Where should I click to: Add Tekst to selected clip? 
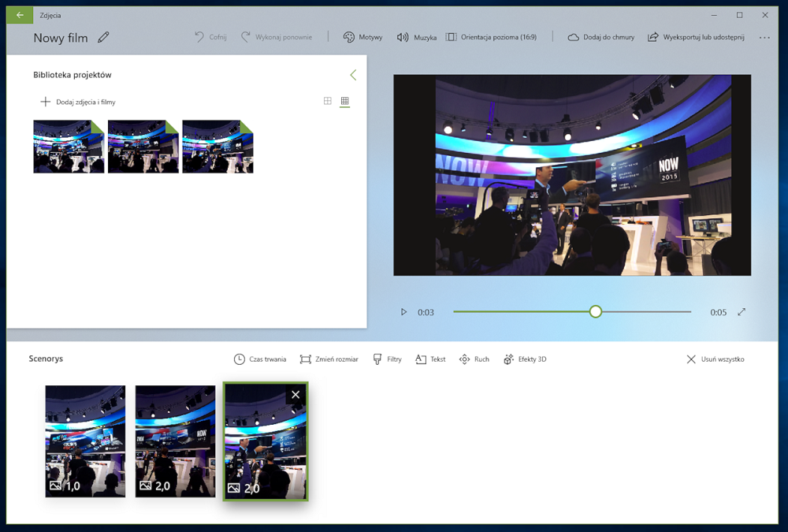(430, 359)
